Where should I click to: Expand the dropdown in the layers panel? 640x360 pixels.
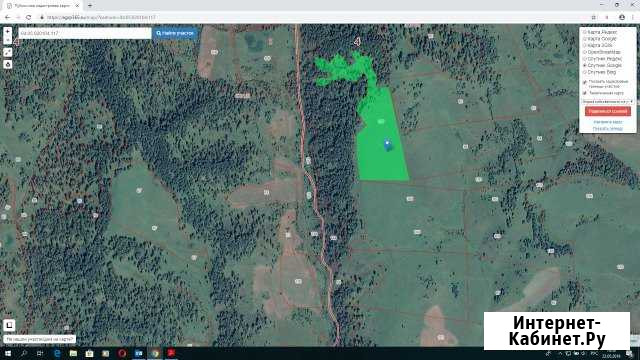(607, 101)
